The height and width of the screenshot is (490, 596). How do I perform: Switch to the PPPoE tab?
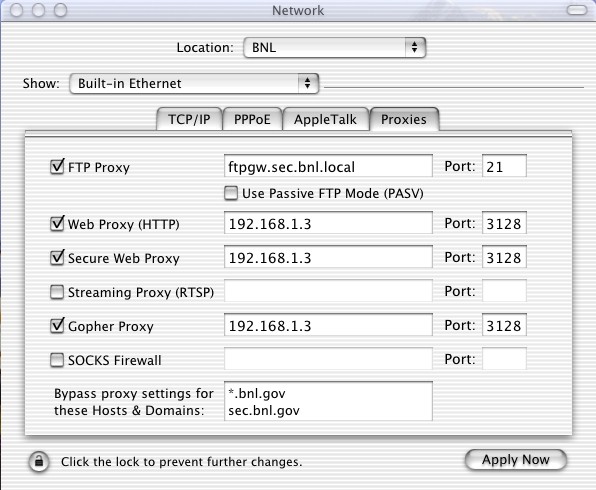pyautogui.click(x=252, y=119)
